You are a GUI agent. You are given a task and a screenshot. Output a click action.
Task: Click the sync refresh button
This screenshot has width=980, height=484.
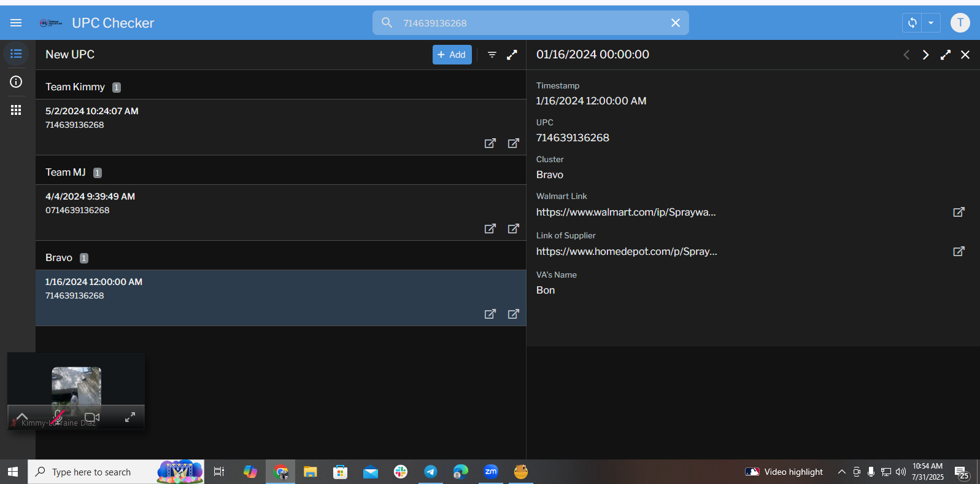(x=912, y=23)
